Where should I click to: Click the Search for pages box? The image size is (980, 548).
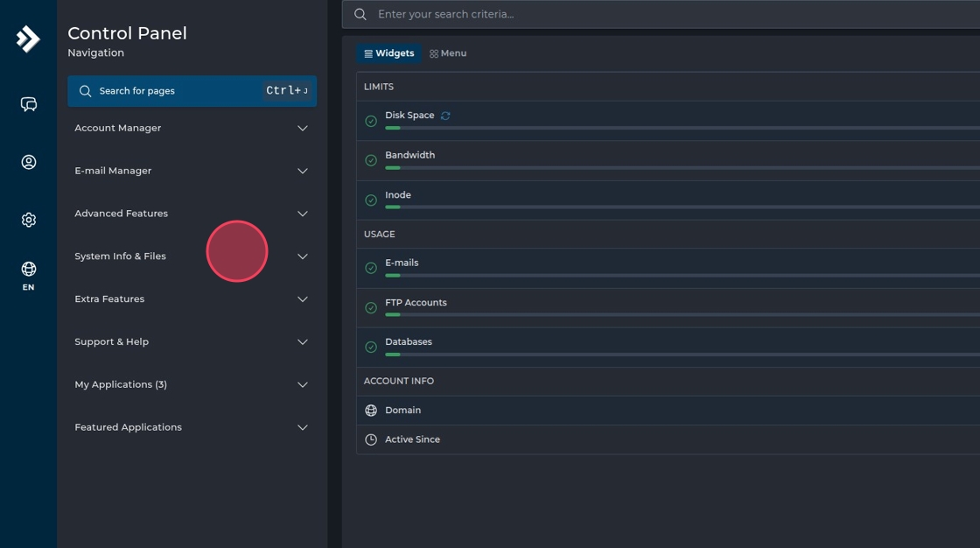(x=175, y=91)
